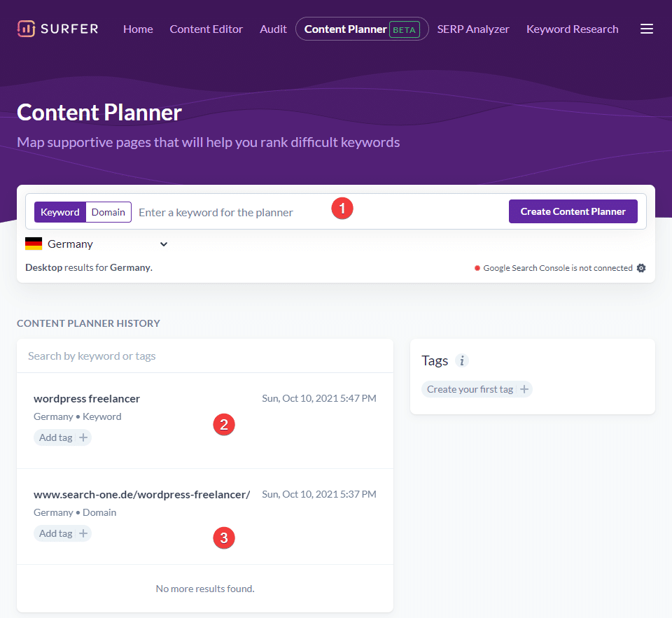Click the CONTENT PLANNER HISTORY heading
Image resolution: width=672 pixels, height=618 pixels.
(88, 323)
